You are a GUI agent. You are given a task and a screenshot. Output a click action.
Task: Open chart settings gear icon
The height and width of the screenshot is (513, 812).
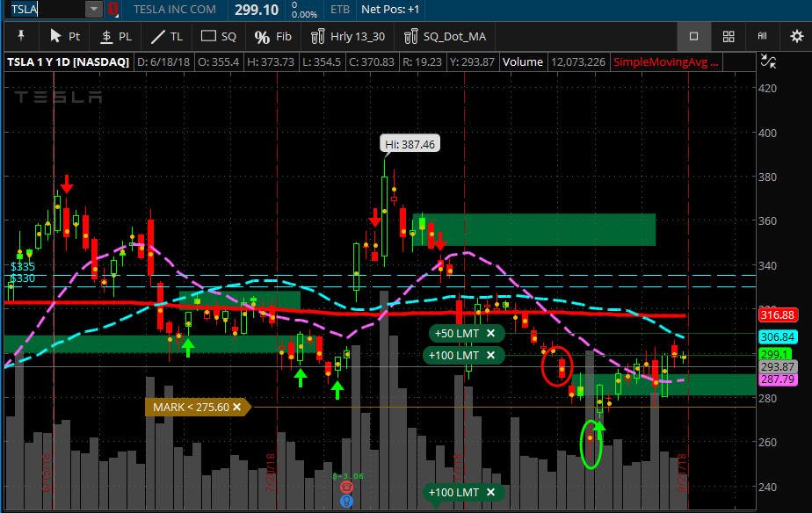pos(796,36)
